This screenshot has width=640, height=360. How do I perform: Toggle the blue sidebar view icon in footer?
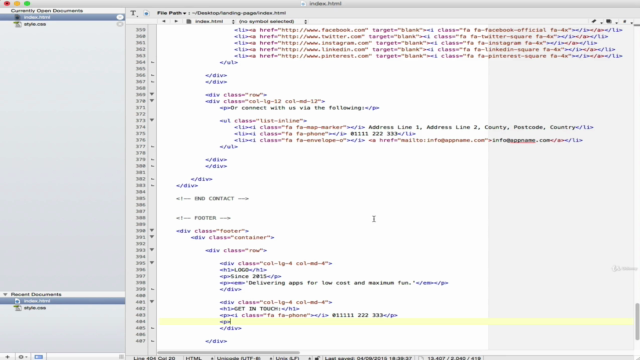[38, 357]
